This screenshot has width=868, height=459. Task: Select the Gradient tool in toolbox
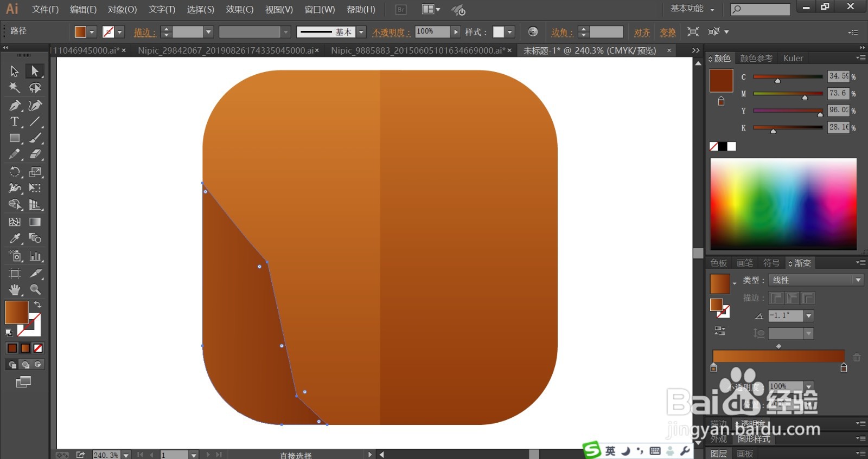(35, 222)
